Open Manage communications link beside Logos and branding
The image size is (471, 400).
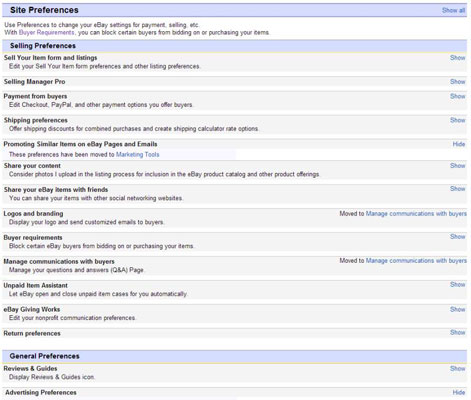click(416, 214)
